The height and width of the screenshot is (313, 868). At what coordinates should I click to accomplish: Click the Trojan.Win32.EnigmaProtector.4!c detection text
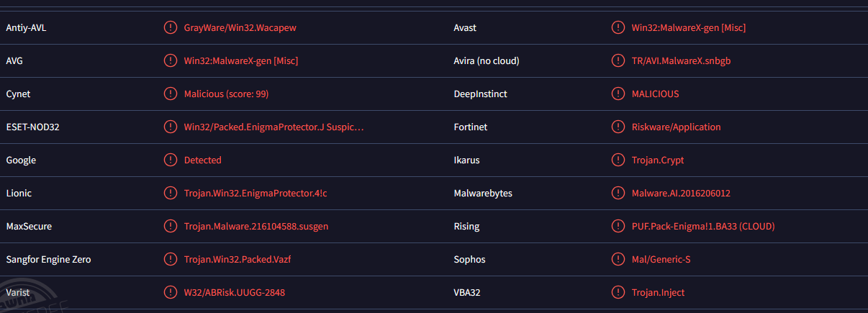[x=261, y=194]
